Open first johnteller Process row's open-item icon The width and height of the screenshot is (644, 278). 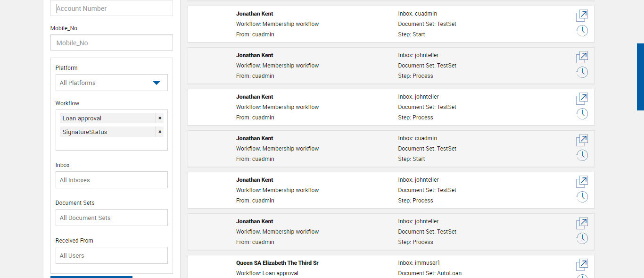582,58
